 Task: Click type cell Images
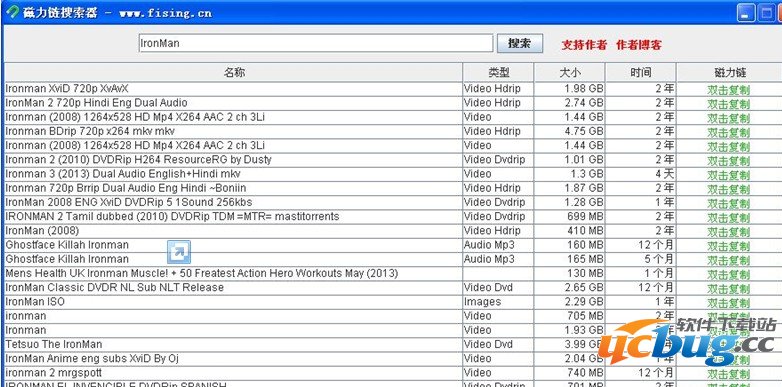pos(498,302)
